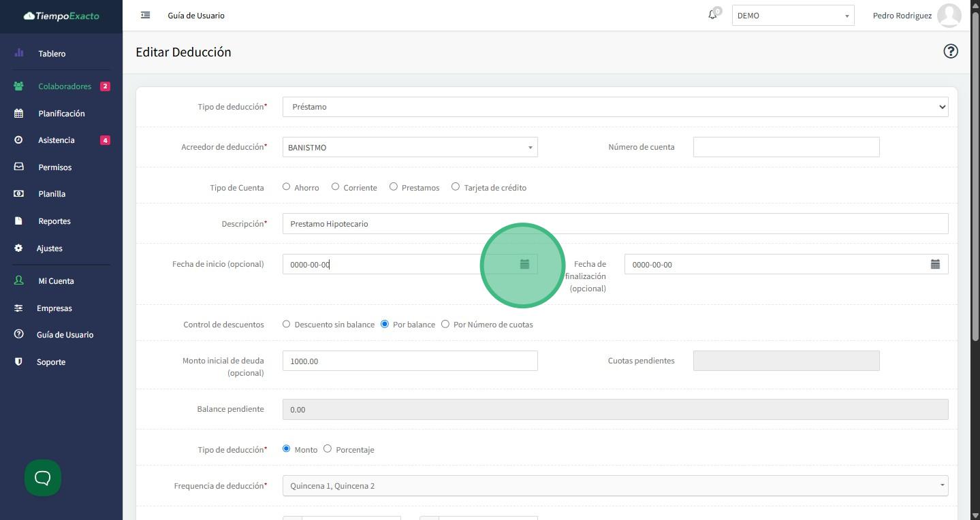The height and width of the screenshot is (520, 980).
Task: Open calendar picker for Fecha de finalización
Action: pos(935,264)
